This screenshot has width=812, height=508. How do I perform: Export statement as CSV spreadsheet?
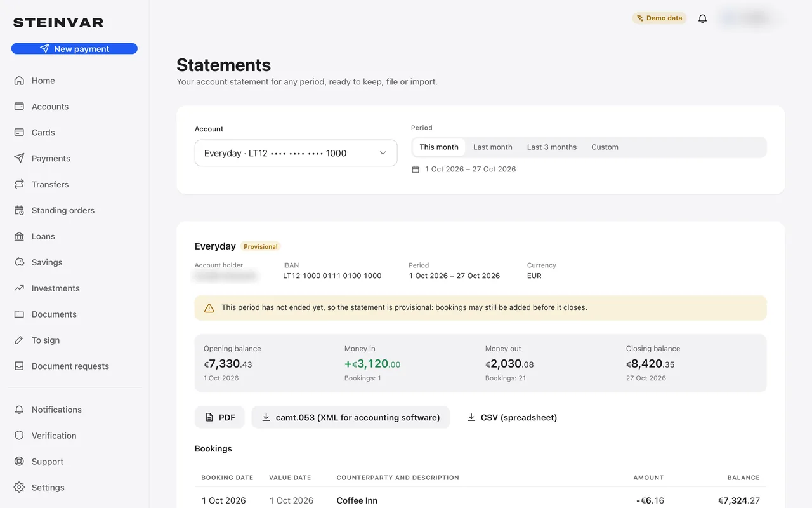pos(511,417)
